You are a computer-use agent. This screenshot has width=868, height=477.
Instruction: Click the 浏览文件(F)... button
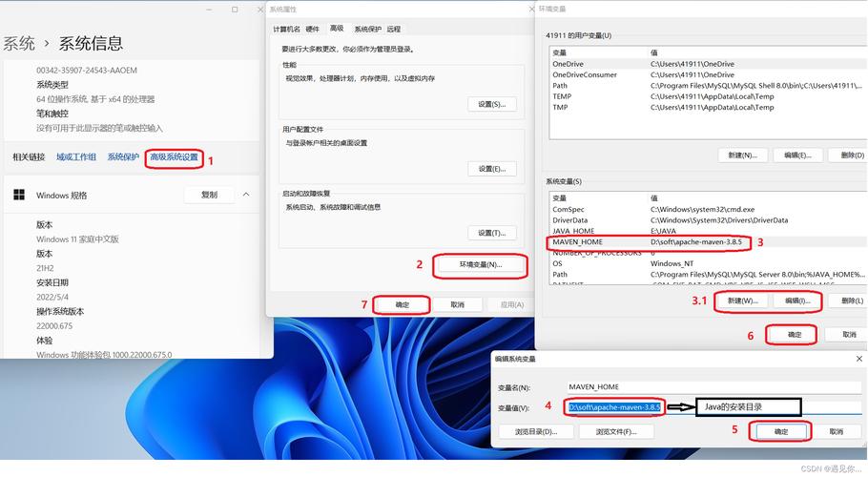(x=616, y=431)
